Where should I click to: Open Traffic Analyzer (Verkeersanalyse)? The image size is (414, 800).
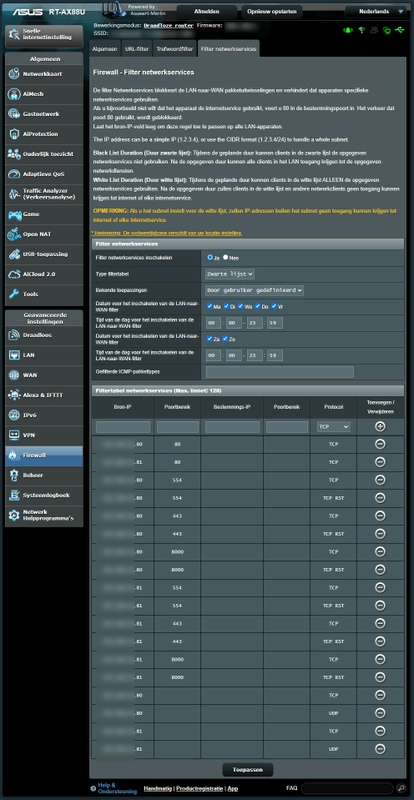(44, 194)
